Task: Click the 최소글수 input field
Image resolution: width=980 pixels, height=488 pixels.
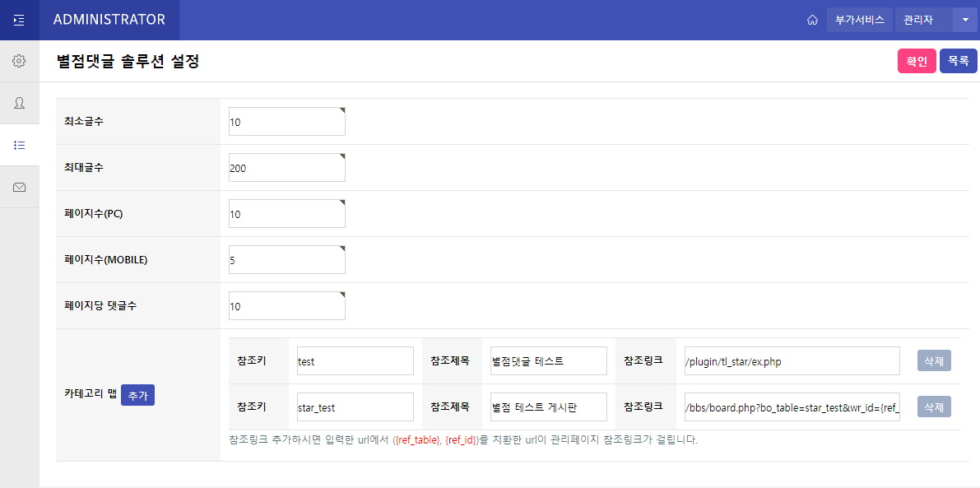Action: click(286, 122)
